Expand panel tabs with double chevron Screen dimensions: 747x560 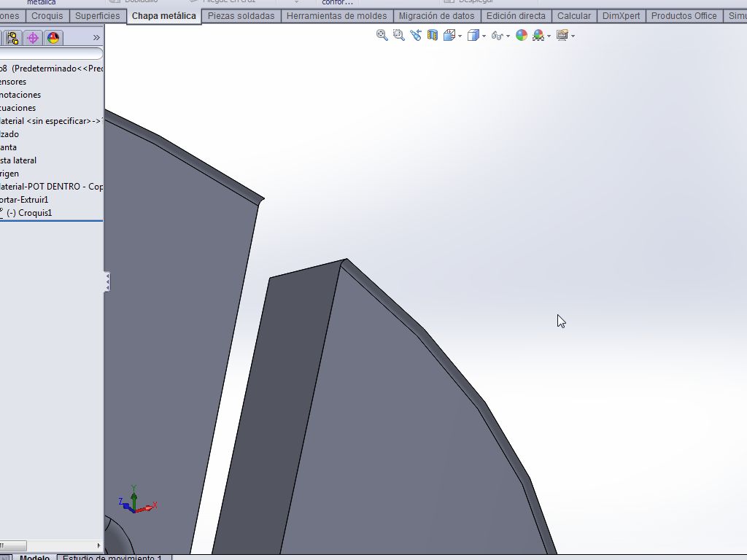tap(96, 38)
